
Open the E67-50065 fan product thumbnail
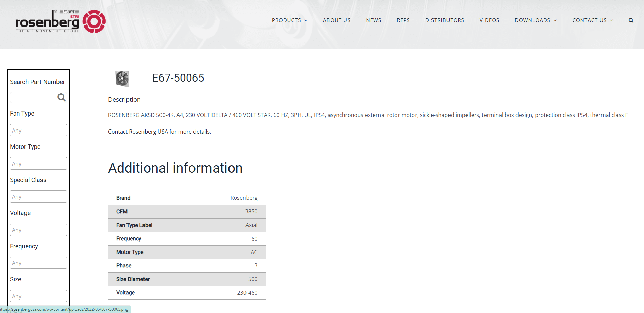122,79
